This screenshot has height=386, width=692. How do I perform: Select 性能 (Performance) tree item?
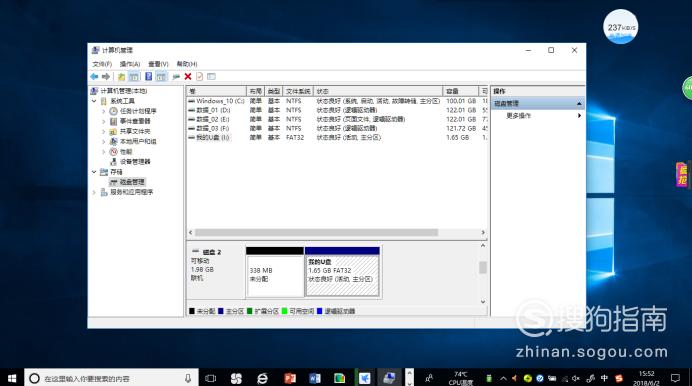[x=126, y=152]
